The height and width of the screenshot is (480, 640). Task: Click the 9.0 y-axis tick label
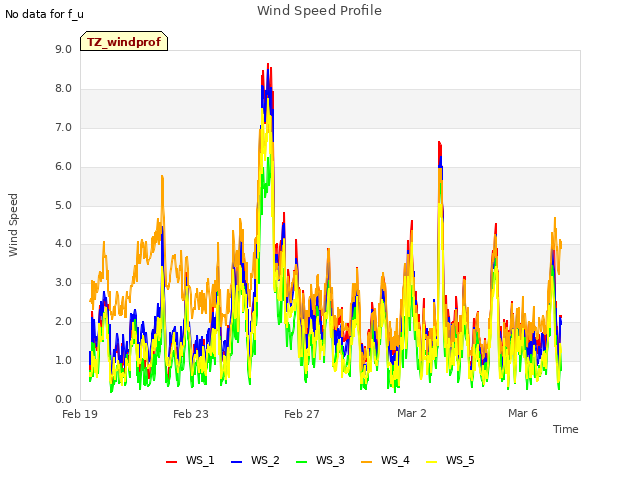(x=63, y=49)
